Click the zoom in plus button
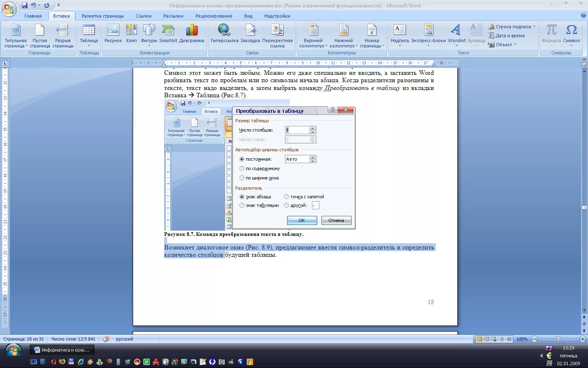This screenshot has height=368, width=588. click(x=583, y=339)
